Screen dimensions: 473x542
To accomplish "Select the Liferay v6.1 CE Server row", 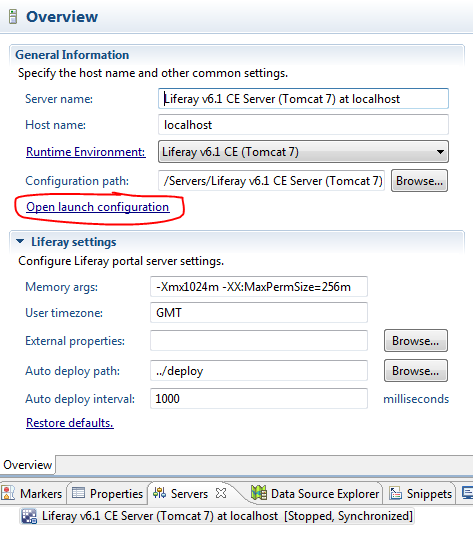I will (217, 516).
